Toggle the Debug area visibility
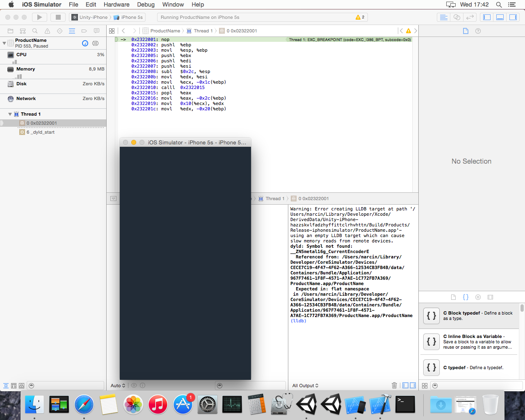The image size is (525, 420). (x=500, y=17)
